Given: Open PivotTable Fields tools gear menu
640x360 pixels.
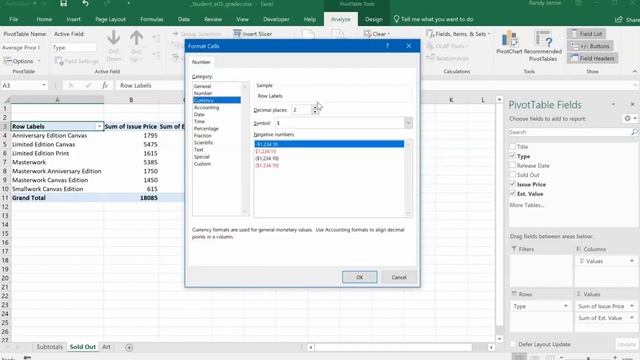Looking at the screenshot, I should tap(629, 118).
